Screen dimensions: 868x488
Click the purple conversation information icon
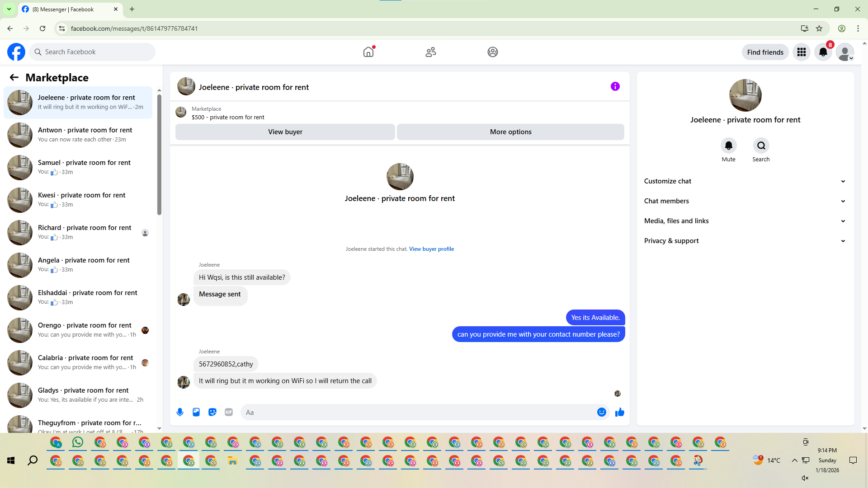pyautogui.click(x=615, y=86)
